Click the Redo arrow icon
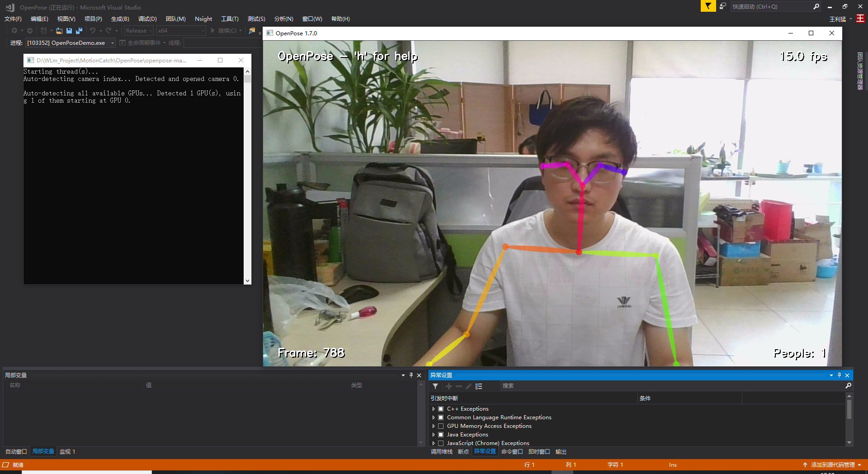868x474 pixels. (108, 30)
